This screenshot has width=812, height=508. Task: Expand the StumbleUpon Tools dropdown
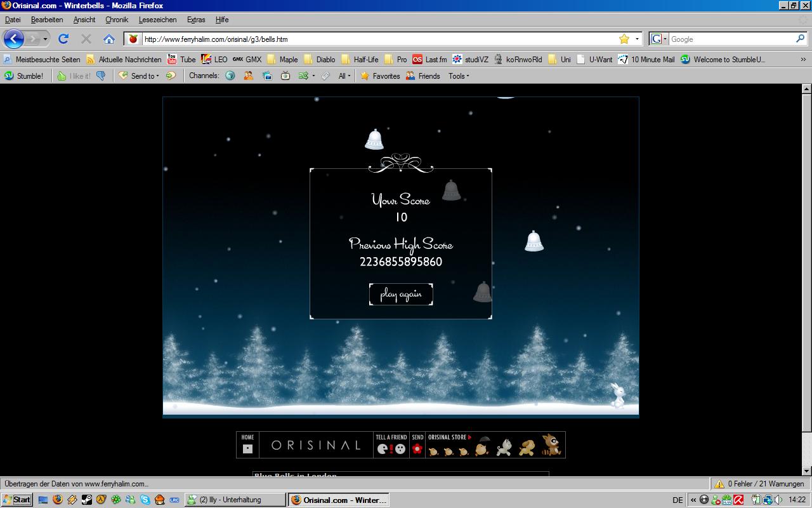(x=459, y=76)
